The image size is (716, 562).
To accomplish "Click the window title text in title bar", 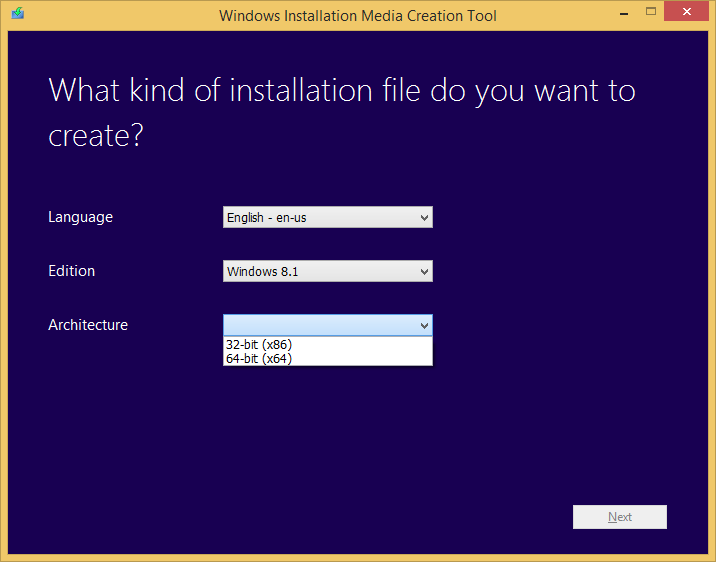I will [x=357, y=15].
